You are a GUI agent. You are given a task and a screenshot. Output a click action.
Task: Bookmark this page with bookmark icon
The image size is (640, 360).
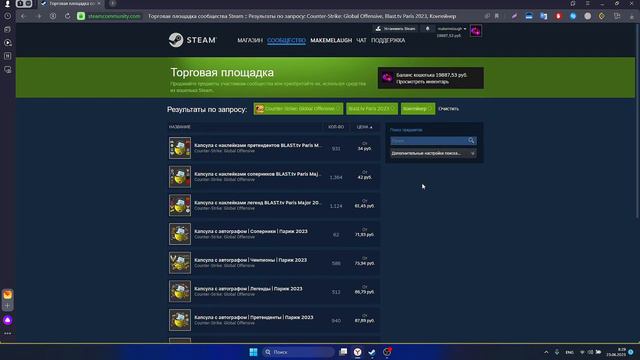[x=497, y=16]
